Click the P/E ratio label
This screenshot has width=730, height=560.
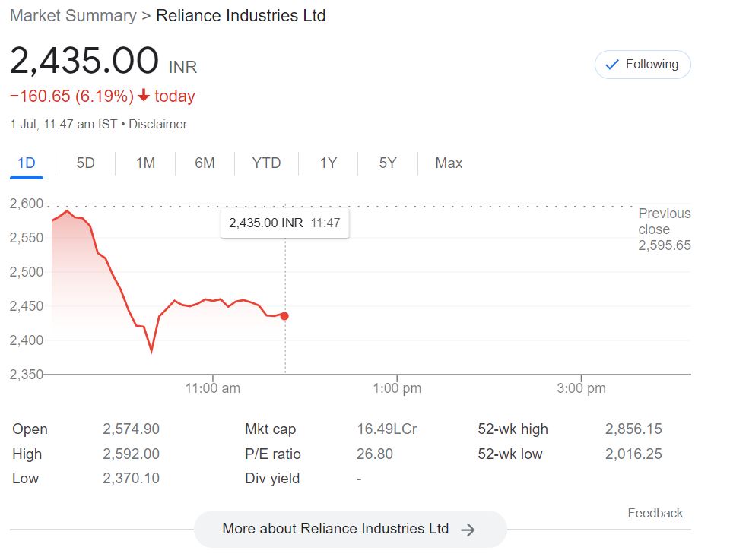[x=273, y=454]
